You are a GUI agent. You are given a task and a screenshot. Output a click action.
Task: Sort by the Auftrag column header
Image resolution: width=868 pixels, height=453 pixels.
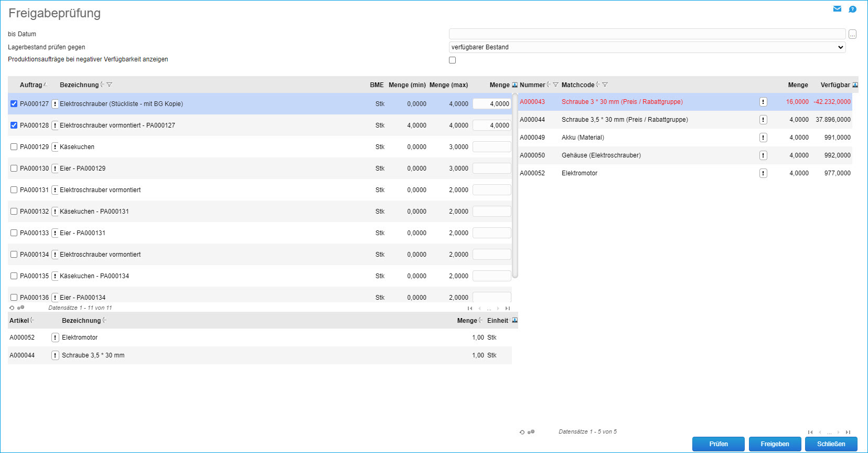tap(31, 85)
